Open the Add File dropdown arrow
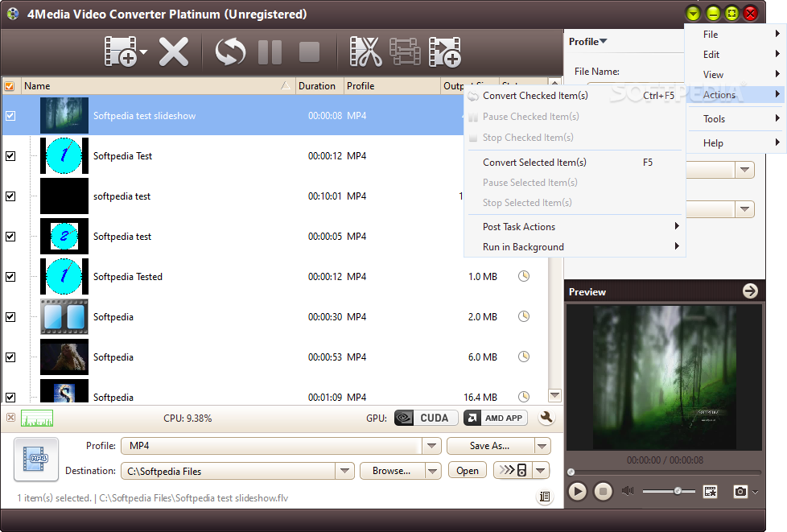The height and width of the screenshot is (532, 787). tap(143, 52)
